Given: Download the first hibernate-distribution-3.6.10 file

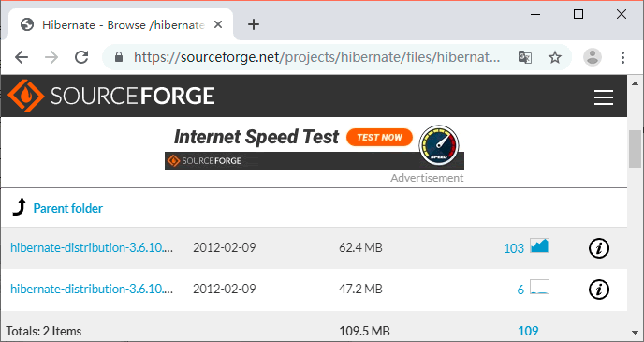Looking at the screenshot, I should tap(92, 248).
